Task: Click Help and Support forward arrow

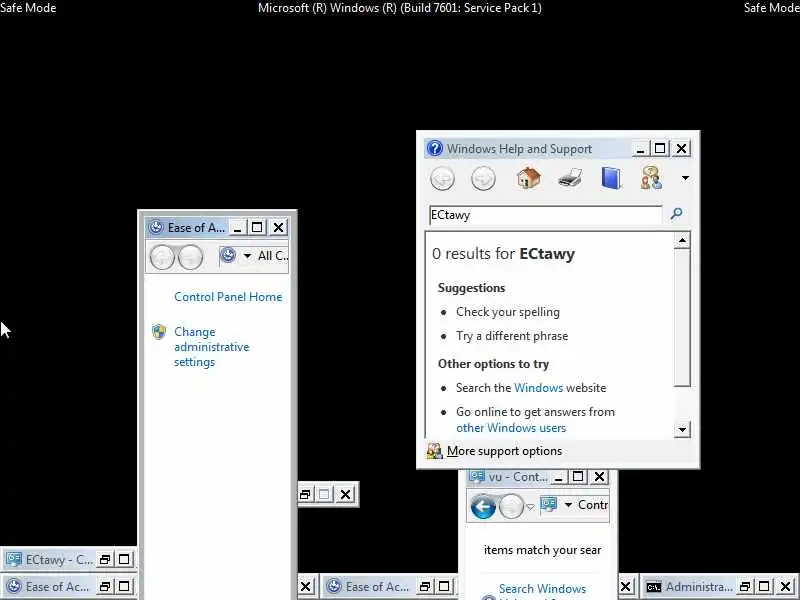Action: pyautogui.click(x=483, y=179)
